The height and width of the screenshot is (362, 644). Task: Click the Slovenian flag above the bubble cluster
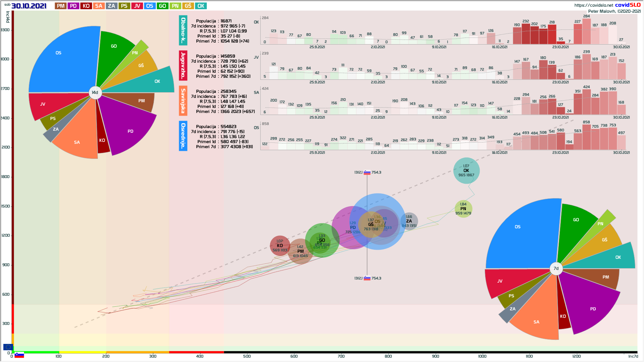coord(367,173)
